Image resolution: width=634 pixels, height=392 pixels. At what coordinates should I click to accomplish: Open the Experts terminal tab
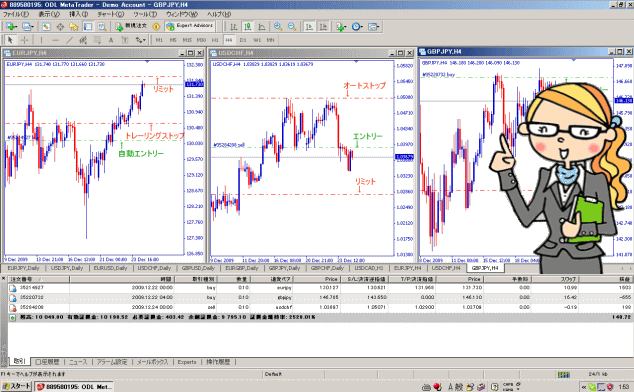click(187, 362)
